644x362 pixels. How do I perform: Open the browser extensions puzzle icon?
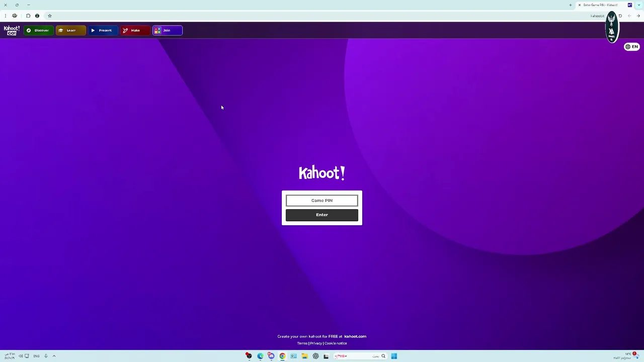pos(28,16)
